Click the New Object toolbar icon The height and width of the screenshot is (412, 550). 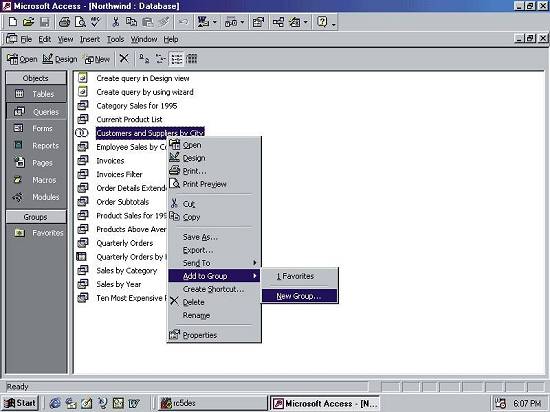[295, 22]
